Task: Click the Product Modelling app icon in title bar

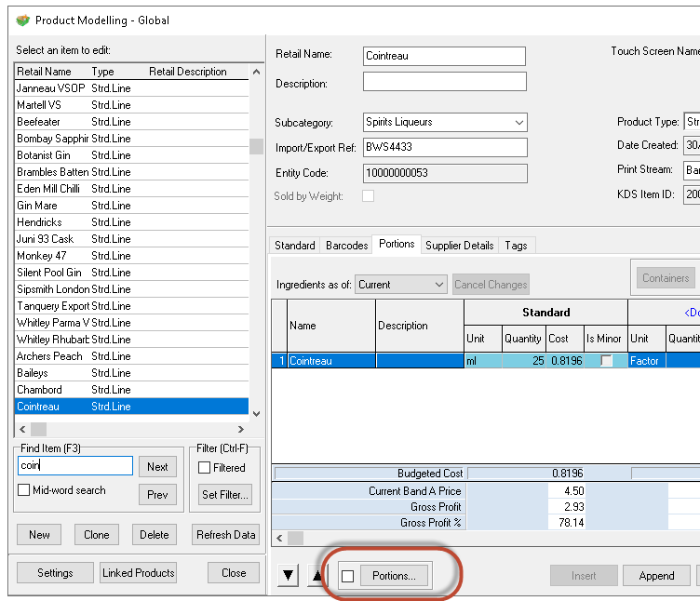Action: click(22, 20)
